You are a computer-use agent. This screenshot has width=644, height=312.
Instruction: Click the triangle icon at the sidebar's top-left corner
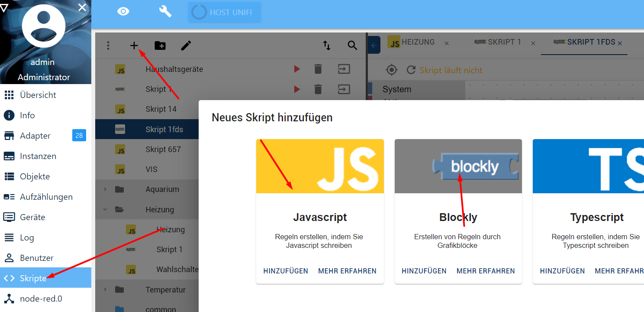pos(4,7)
